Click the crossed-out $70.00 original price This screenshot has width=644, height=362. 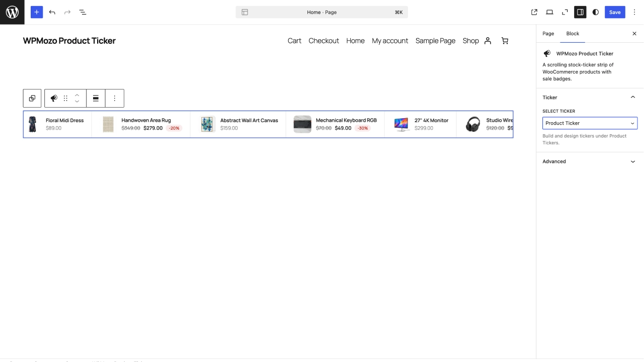324,128
